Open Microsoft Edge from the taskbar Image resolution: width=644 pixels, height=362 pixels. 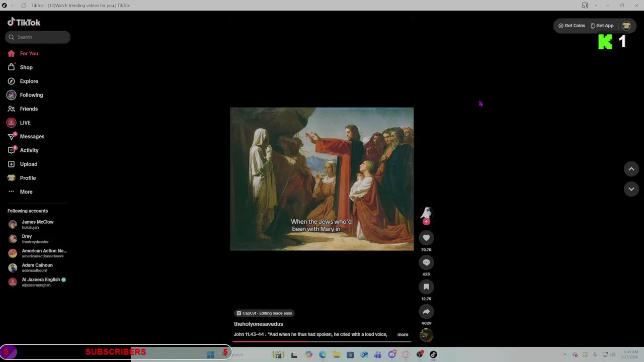[323, 354]
